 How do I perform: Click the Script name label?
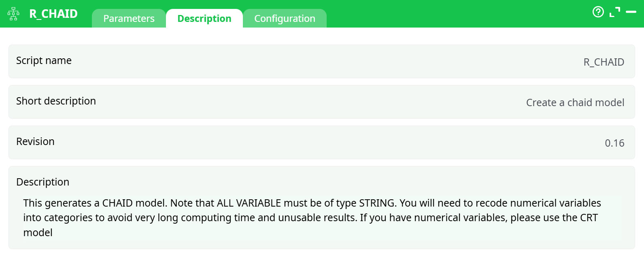pyautogui.click(x=44, y=61)
